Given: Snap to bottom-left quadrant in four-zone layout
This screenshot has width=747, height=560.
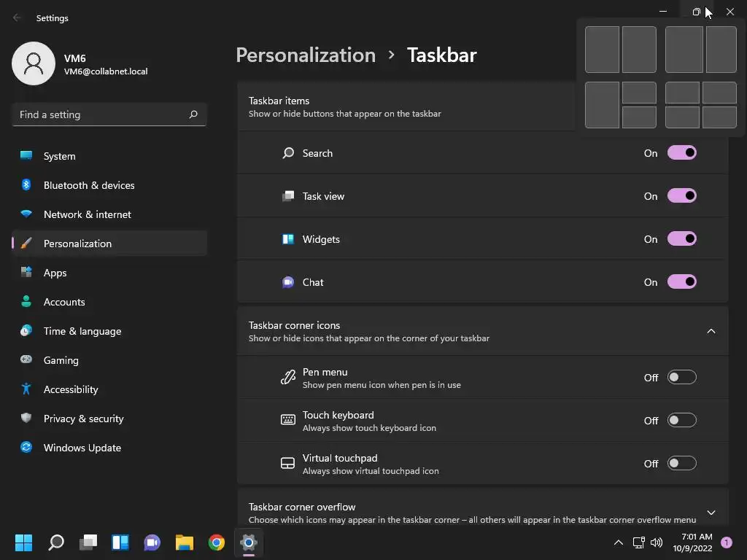Looking at the screenshot, I should [682, 117].
